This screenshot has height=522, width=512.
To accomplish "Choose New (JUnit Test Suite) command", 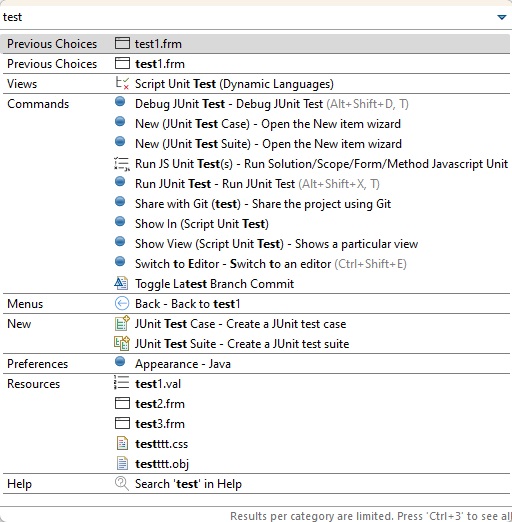I will tap(268, 144).
